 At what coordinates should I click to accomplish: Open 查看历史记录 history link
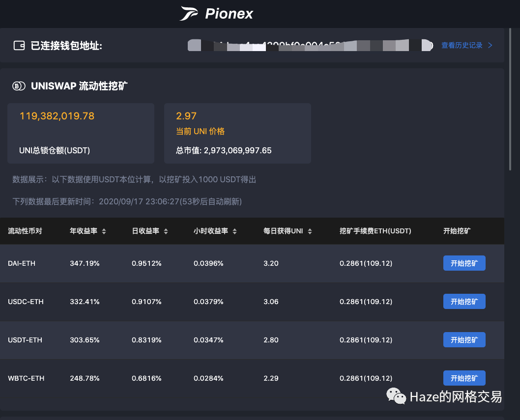coord(462,45)
